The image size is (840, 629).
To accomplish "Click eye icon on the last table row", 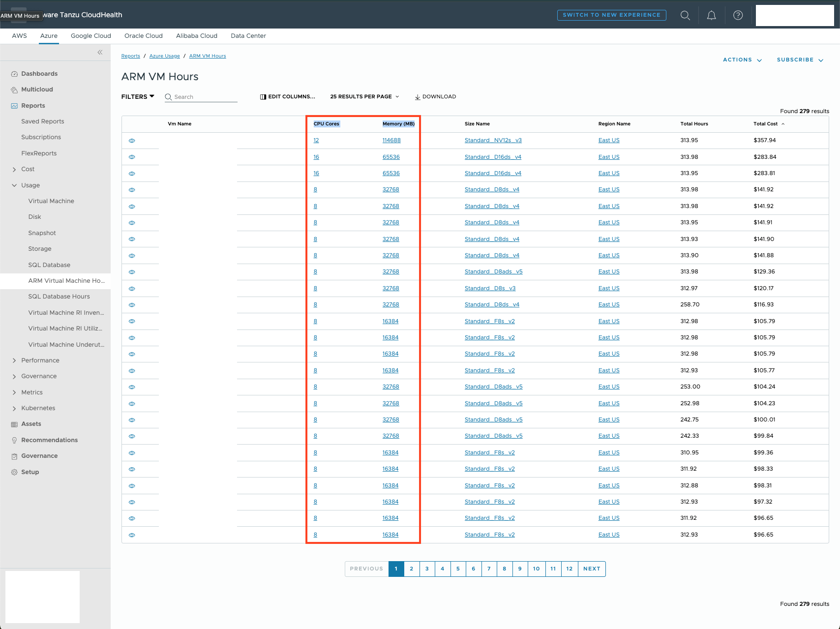I will point(132,535).
